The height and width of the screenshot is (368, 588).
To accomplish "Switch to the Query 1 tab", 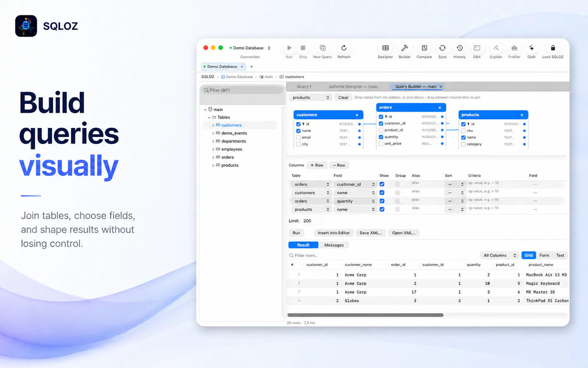I will click(x=304, y=86).
